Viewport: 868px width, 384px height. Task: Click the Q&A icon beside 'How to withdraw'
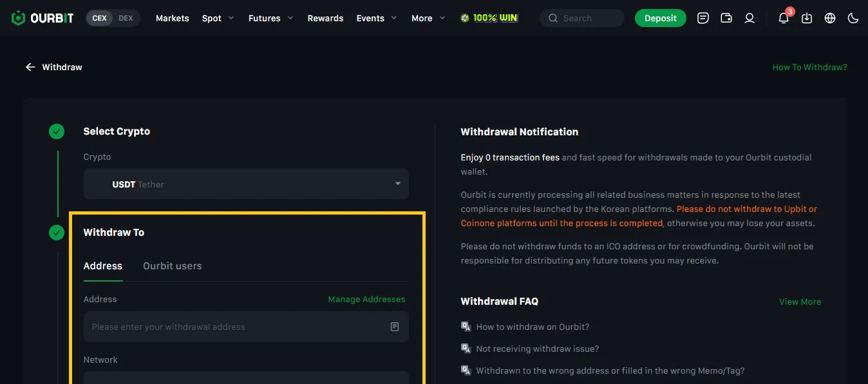click(466, 327)
